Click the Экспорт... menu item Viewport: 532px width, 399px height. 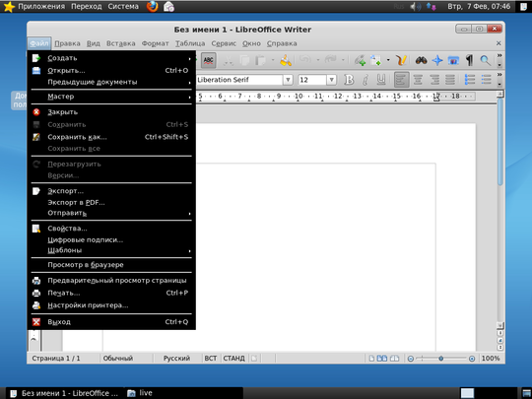(111, 191)
